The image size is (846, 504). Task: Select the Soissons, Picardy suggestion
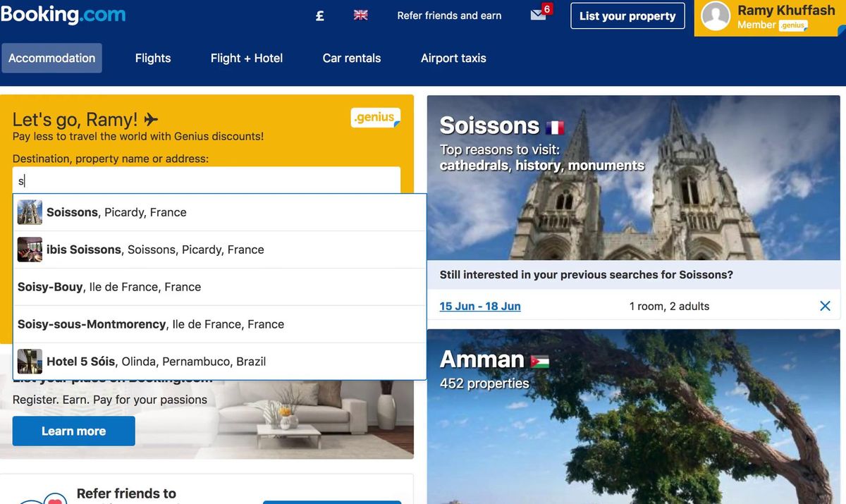coord(220,212)
